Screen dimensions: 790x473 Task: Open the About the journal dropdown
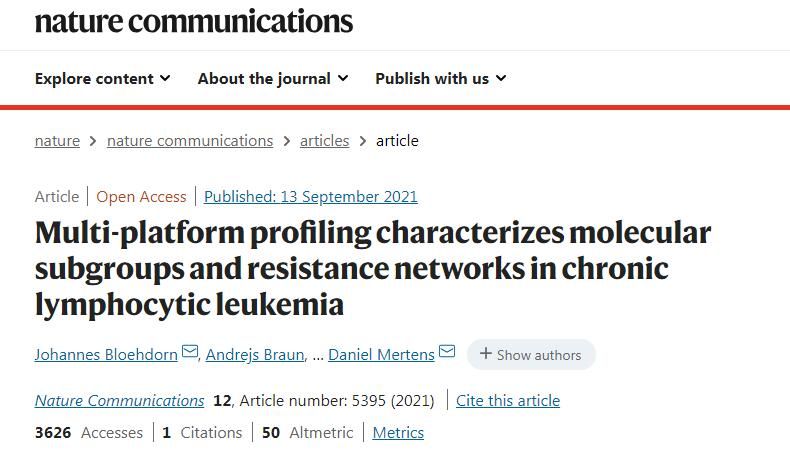coord(273,79)
